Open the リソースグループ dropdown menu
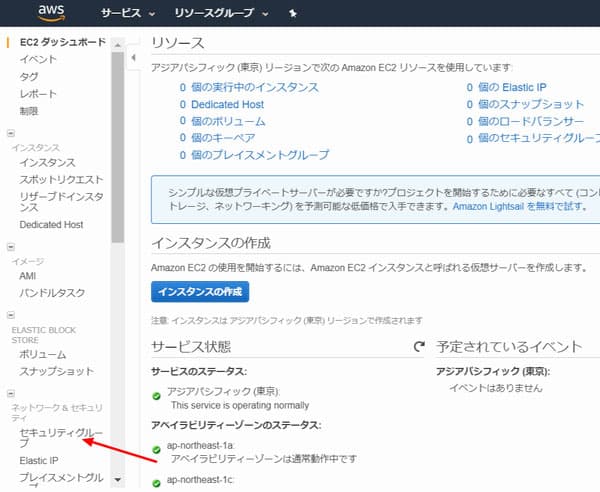The height and width of the screenshot is (492, 600). click(x=221, y=13)
